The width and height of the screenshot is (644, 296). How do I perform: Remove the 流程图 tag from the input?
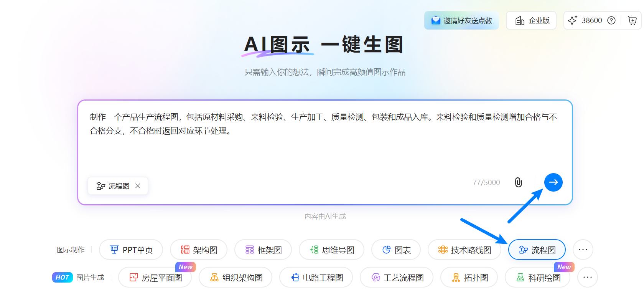(138, 186)
